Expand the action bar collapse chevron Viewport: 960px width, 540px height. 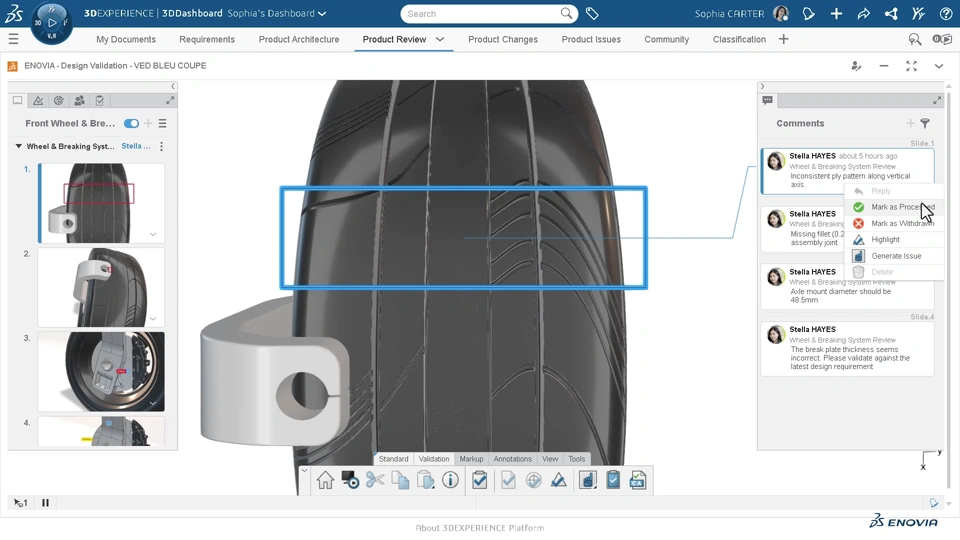(304, 470)
